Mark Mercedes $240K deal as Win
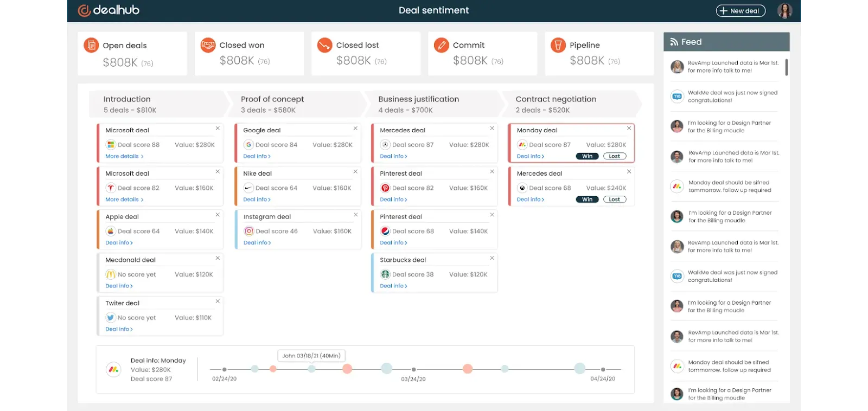Viewport: 868px width, 411px height. click(x=587, y=200)
